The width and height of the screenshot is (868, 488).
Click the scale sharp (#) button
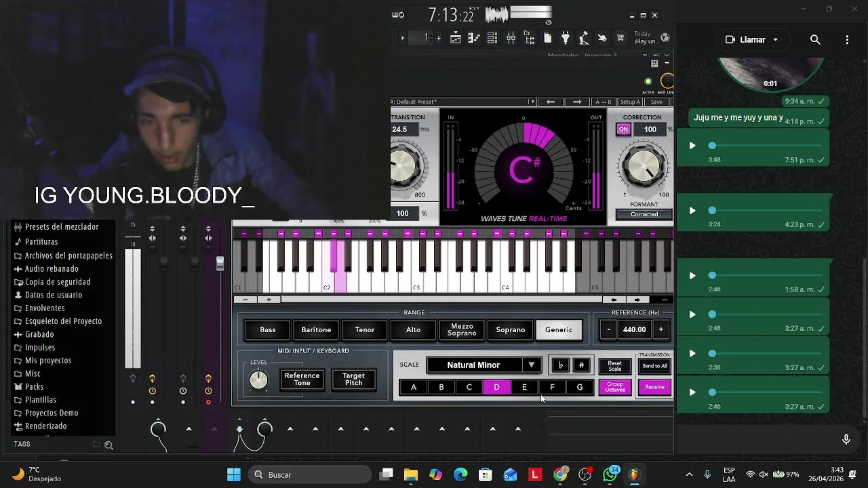click(581, 365)
